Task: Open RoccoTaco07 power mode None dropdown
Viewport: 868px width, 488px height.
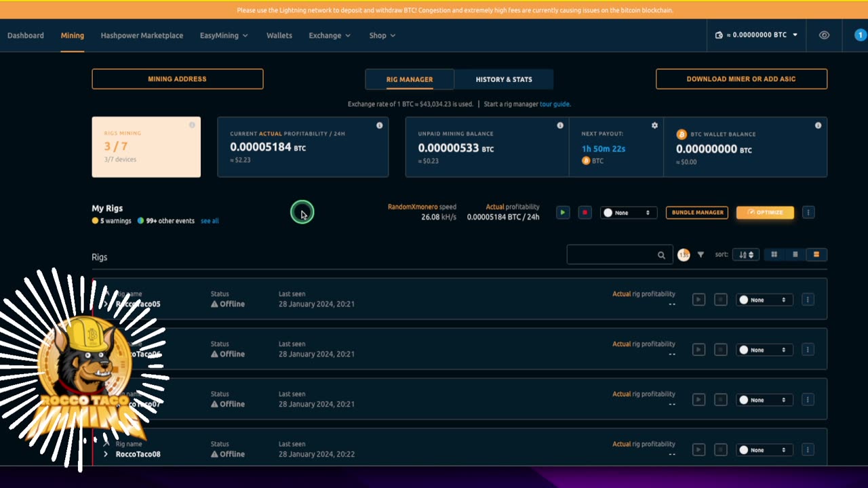Action: (x=764, y=400)
